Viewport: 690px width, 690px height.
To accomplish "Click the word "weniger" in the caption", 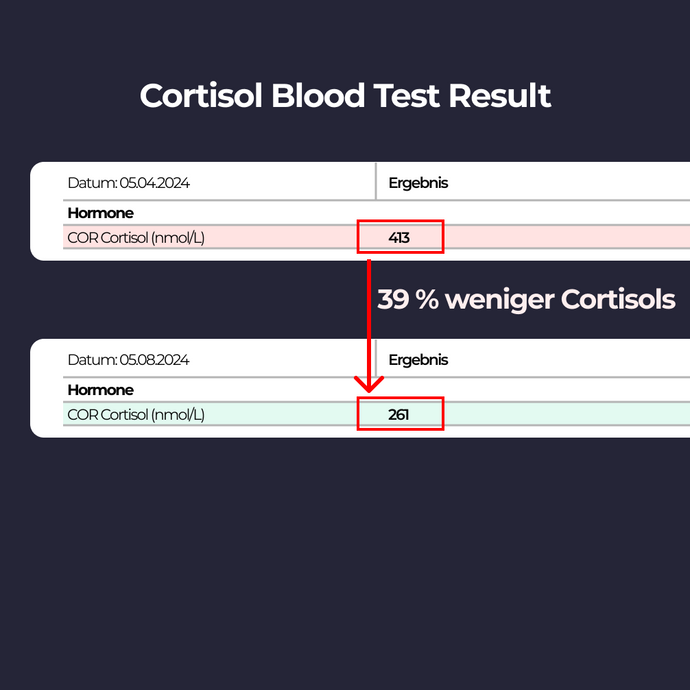I will (500, 299).
